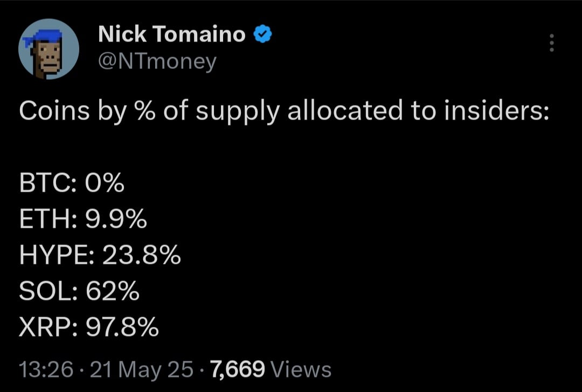Click the word allocated in the tweet
The width and height of the screenshot is (582, 392).
pyautogui.click(x=345, y=111)
